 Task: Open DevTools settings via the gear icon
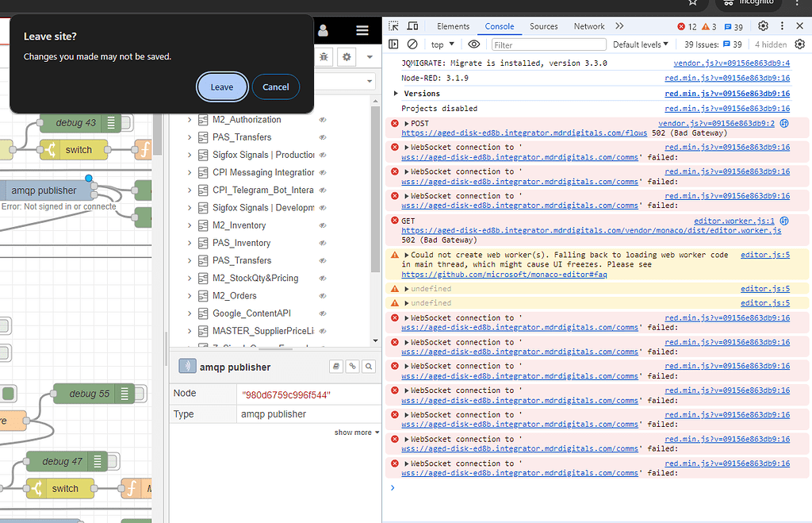coord(762,25)
